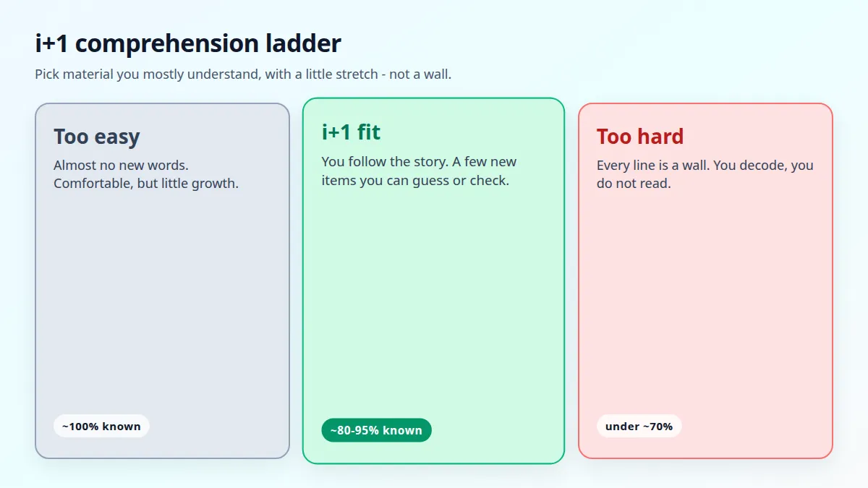
Task: Click the 'Almost no new words' description
Action: (x=146, y=174)
